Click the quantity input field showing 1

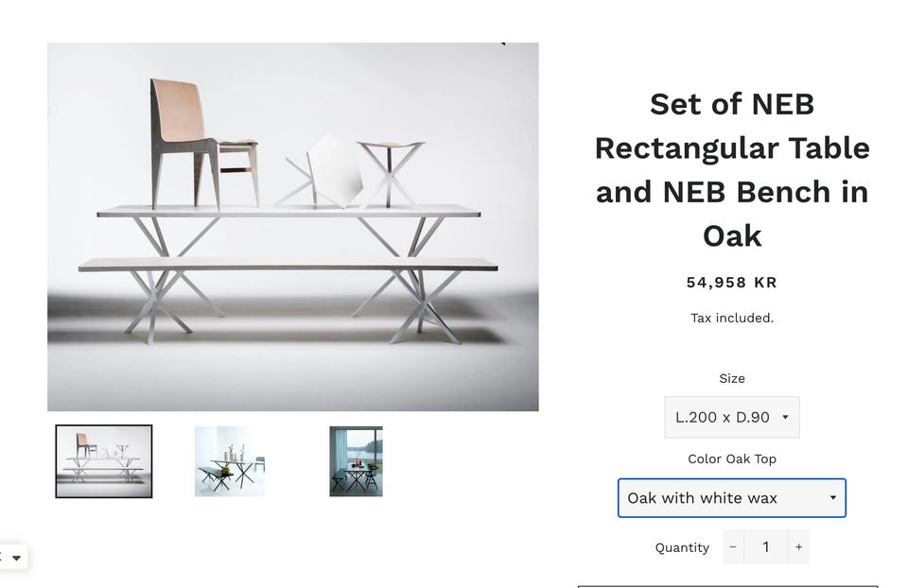(x=765, y=547)
